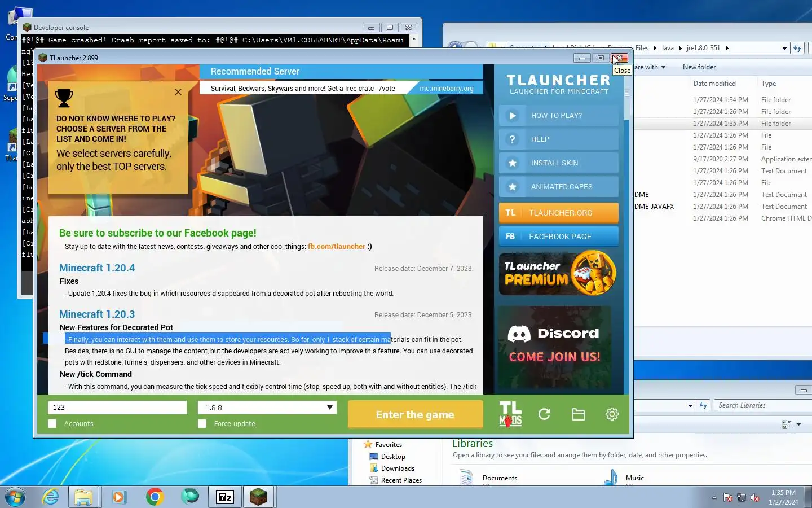Click the TLauncher Premium banner
812x508 pixels.
(x=558, y=273)
